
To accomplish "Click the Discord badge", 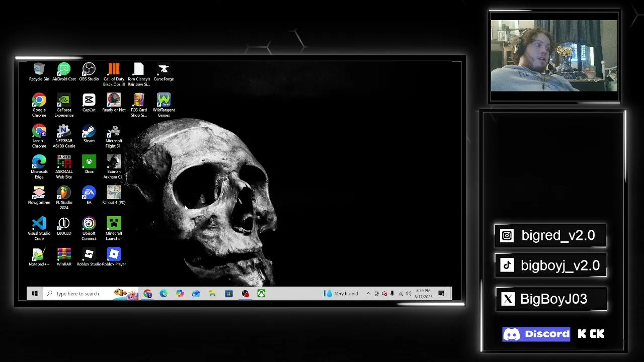I will click(x=536, y=334).
